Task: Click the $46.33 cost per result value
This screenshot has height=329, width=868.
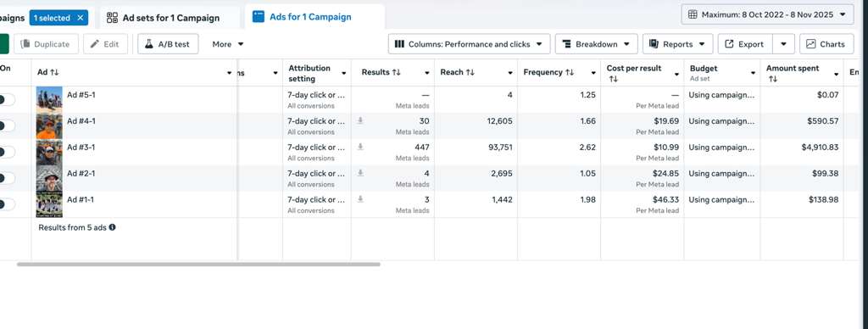Action: point(665,199)
